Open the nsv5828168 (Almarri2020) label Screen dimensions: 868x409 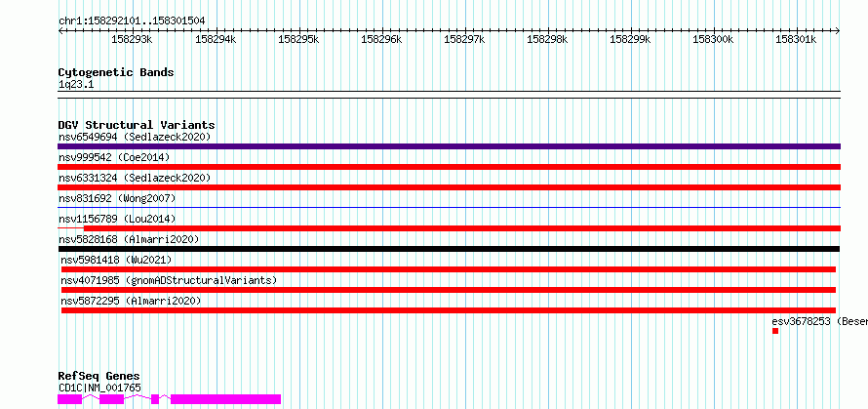[x=129, y=239]
